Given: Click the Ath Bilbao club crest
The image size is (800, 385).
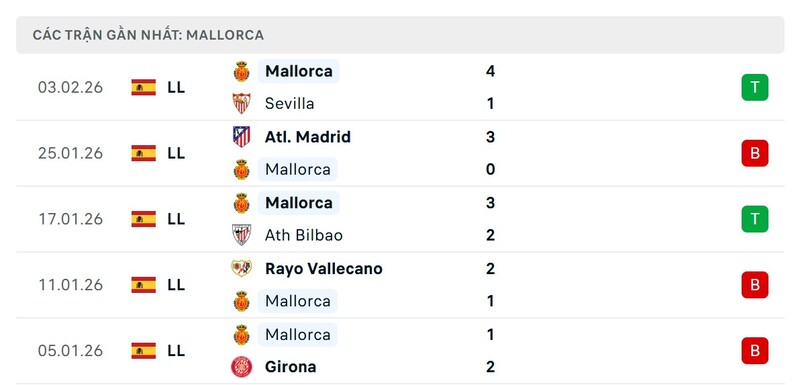Looking at the screenshot, I should [241, 235].
